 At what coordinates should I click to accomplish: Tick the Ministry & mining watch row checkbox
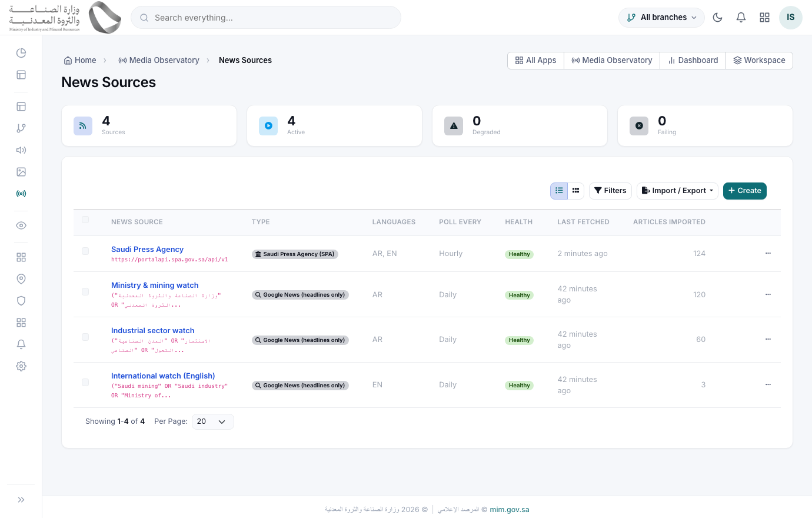pyautogui.click(x=85, y=292)
